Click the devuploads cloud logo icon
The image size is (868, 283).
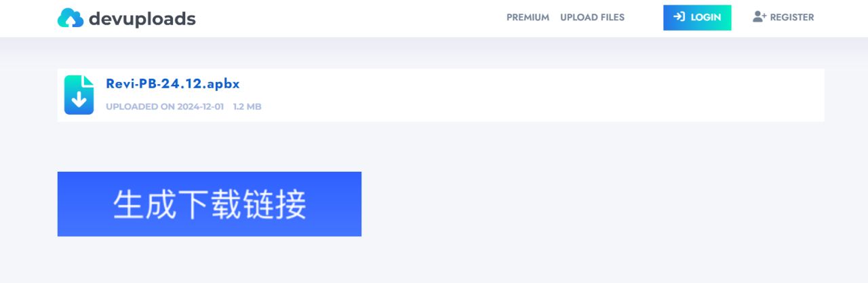(x=70, y=18)
